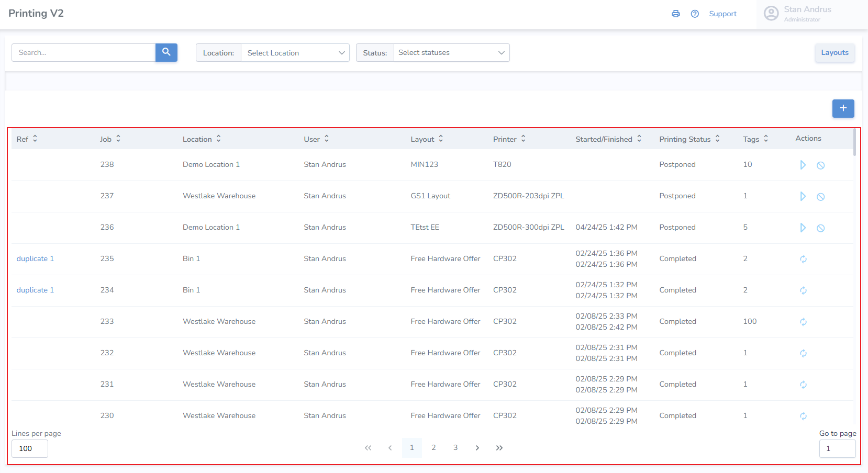Click the MIN123 layout cell

425,165
